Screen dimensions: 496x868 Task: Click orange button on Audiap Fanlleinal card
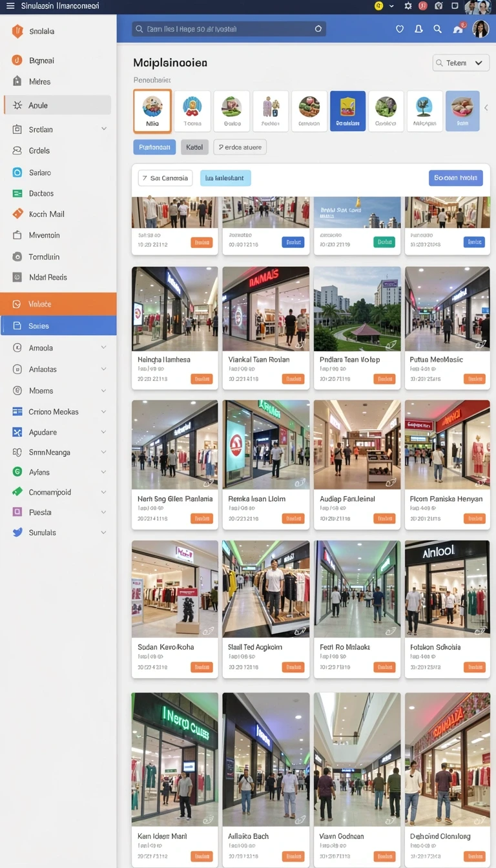[x=384, y=518]
